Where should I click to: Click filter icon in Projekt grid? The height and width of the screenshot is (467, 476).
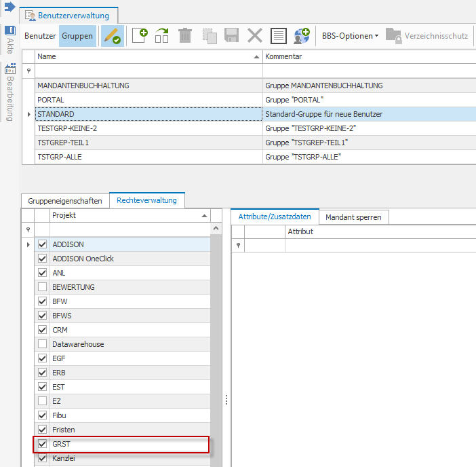tap(28, 229)
